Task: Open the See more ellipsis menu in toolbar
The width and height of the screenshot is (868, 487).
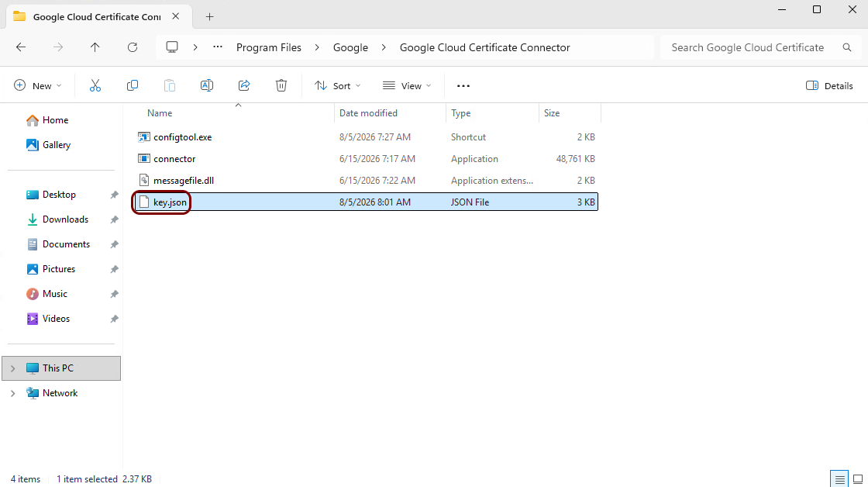Action: [x=463, y=86]
